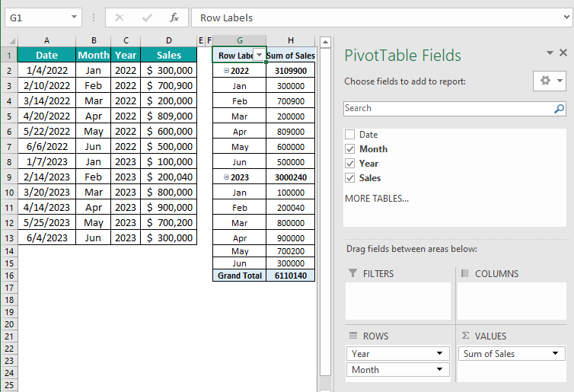This screenshot has height=392, width=574.
Task: Click the Enter checkmark icon in formula bar
Action: pyautogui.click(x=147, y=18)
